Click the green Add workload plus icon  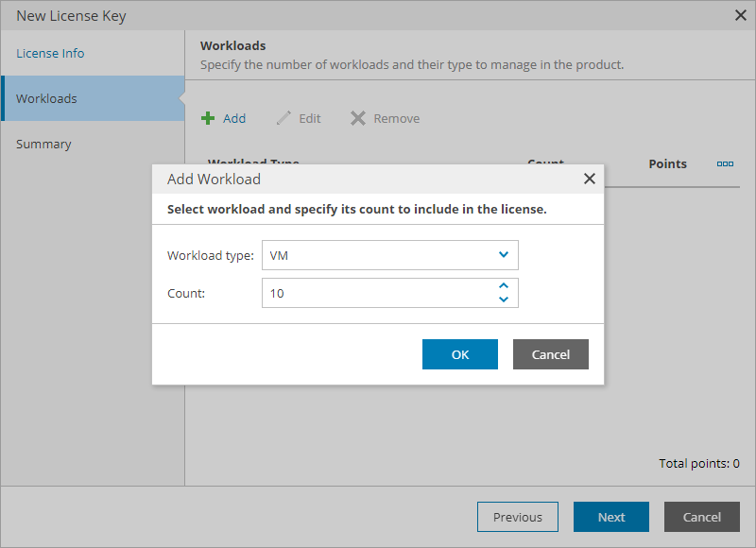208,117
